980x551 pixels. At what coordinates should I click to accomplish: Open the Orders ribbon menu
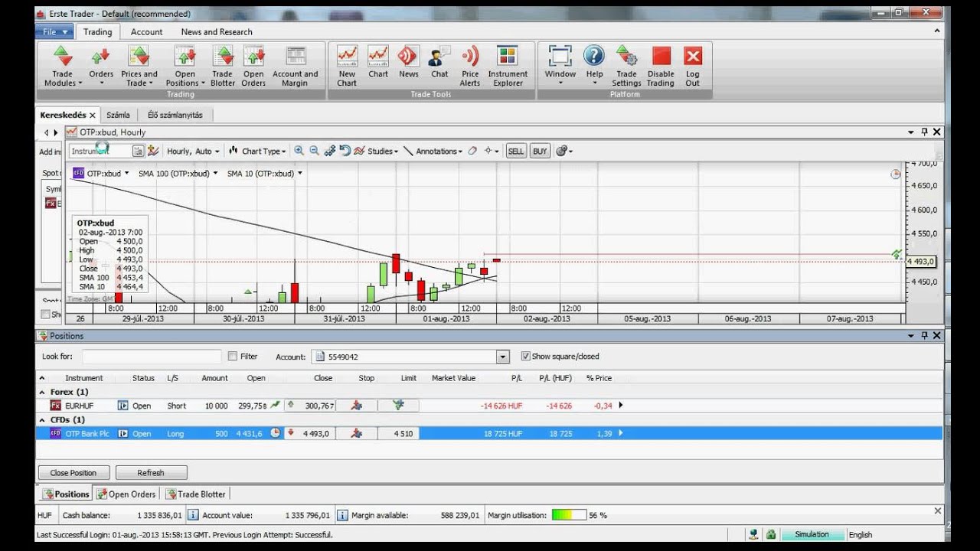(x=101, y=67)
